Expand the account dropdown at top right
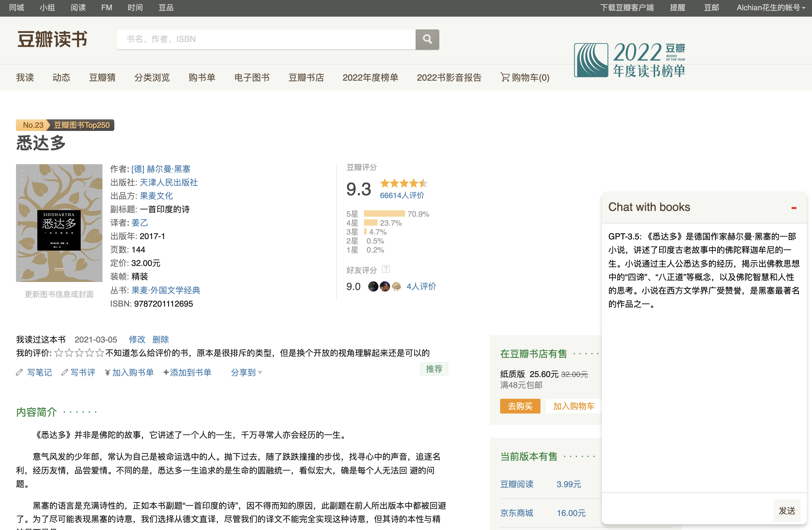 click(770, 7)
